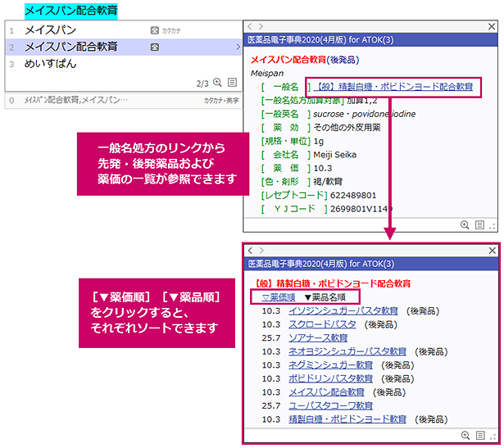Select candidate 1 メイスパン
This screenshot has width=504, height=448.
click(x=124, y=30)
